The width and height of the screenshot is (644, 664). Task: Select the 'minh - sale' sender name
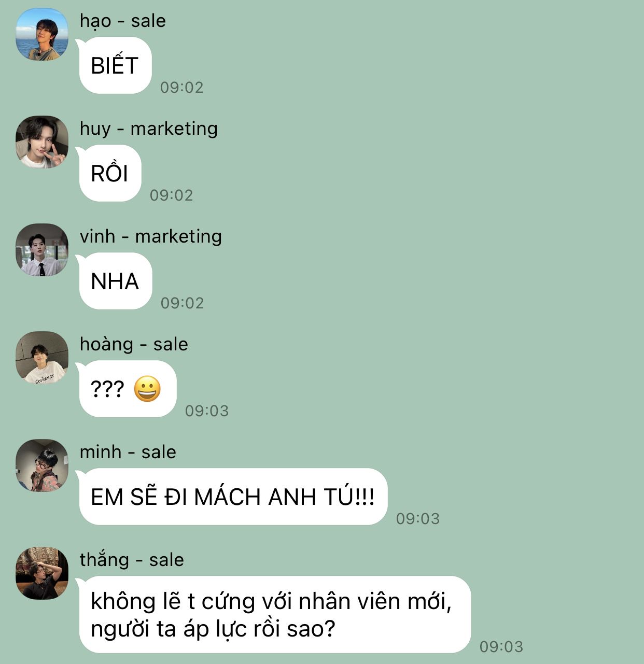coord(128,453)
